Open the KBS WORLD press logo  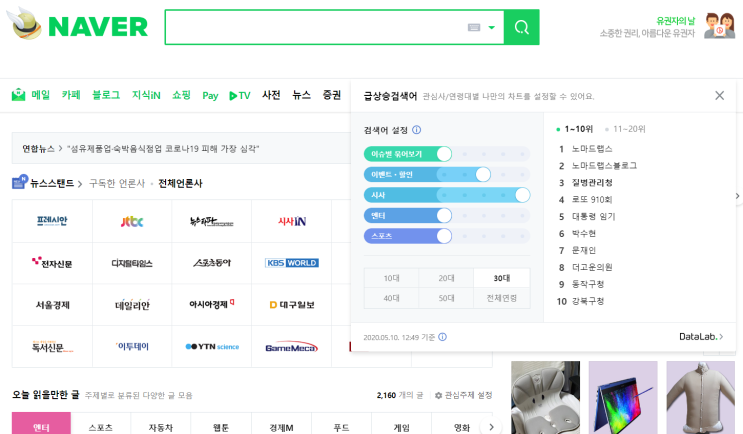pyautogui.click(x=292, y=263)
